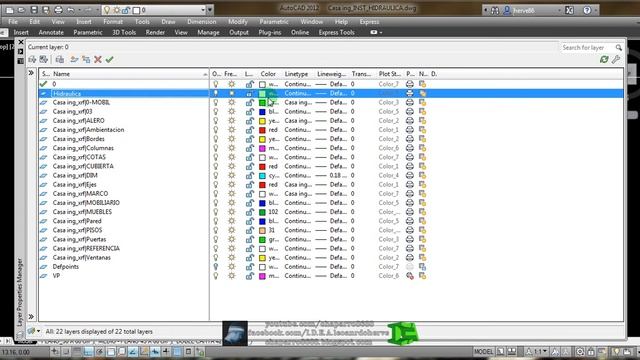Click the red swatch of Casa ing_xrf|Ambientacion

(262, 130)
